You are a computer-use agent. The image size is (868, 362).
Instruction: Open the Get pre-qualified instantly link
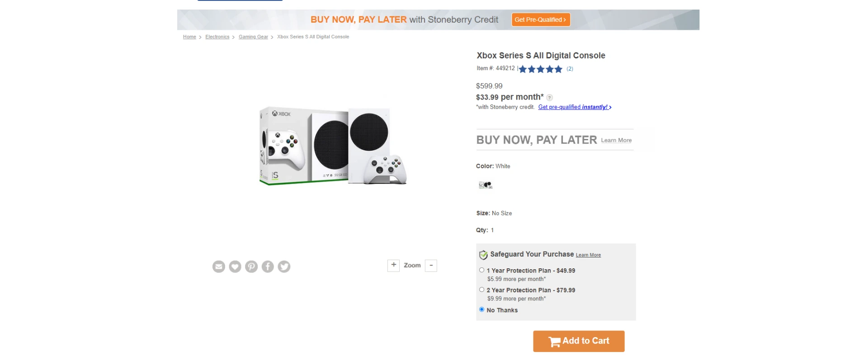[x=573, y=107]
